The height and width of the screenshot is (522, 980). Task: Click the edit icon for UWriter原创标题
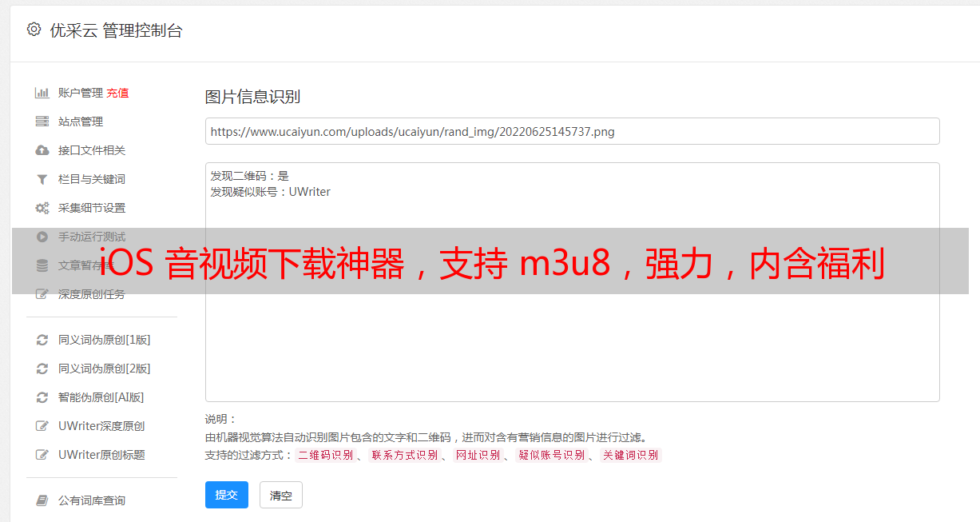pyautogui.click(x=42, y=455)
